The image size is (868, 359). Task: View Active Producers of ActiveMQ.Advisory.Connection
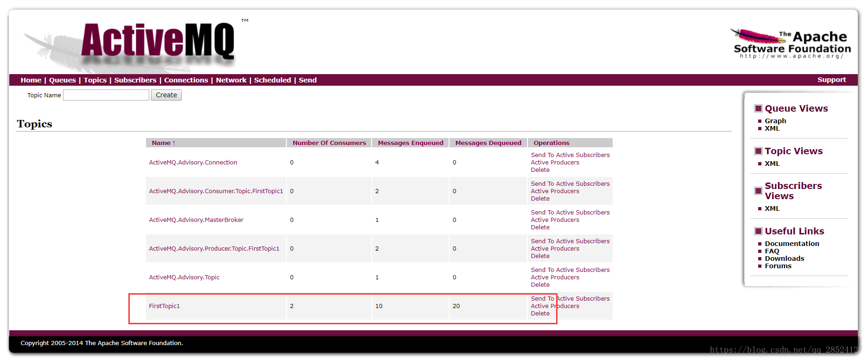tap(555, 162)
